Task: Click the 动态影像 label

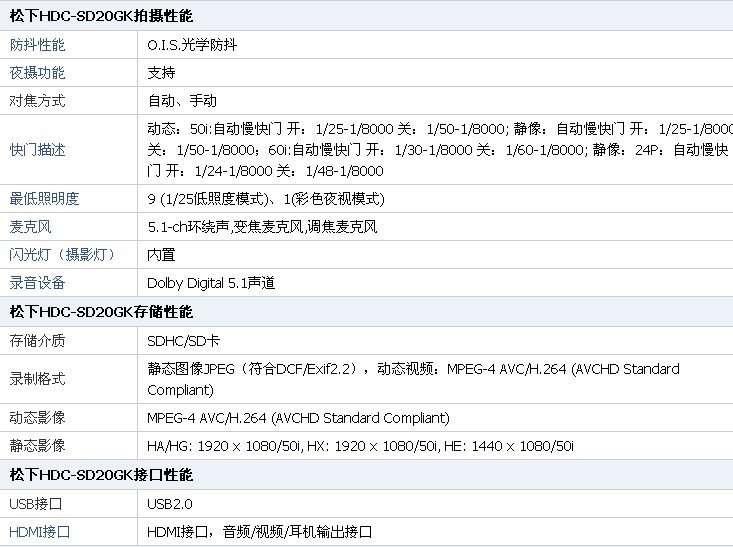Action: pyautogui.click(x=37, y=417)
